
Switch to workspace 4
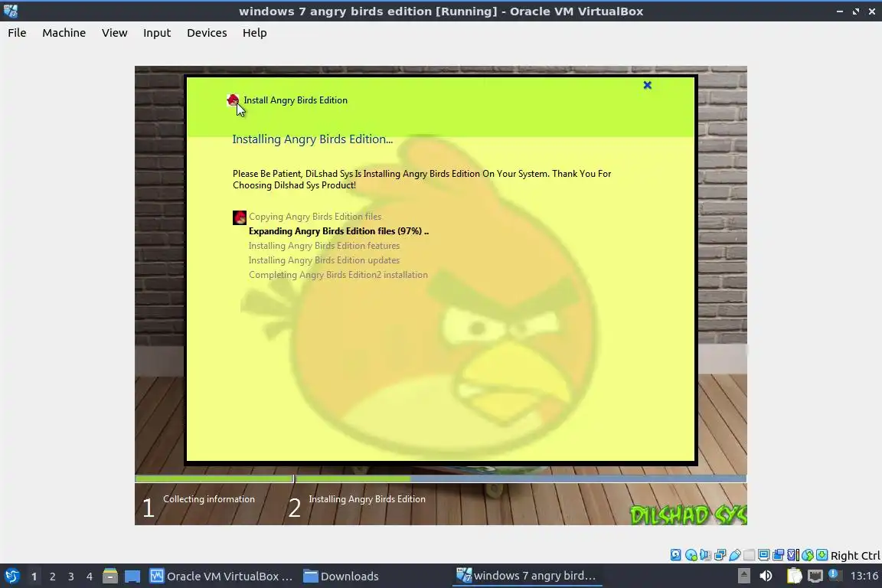[x=90, y=577]
